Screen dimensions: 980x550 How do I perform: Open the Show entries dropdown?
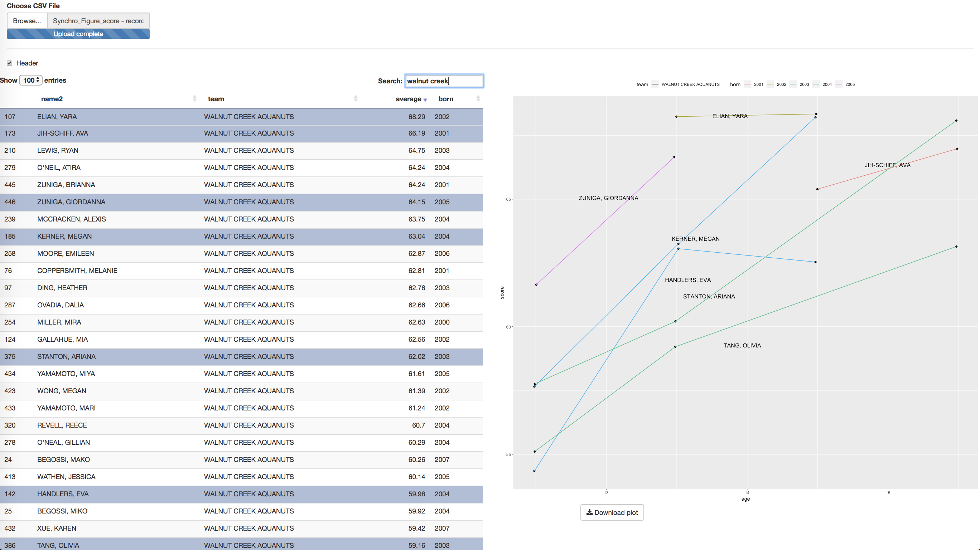tap(30, 80)
